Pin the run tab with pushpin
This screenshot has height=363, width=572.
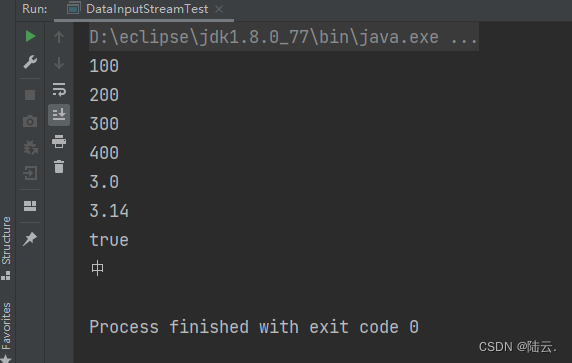(x=30, y=239)
